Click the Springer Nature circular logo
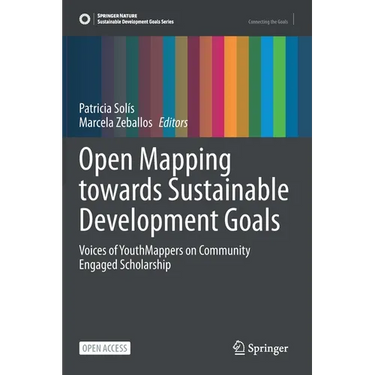Image resolution: width=375 pixels, height=375 pixels. [x=85, y=19]
